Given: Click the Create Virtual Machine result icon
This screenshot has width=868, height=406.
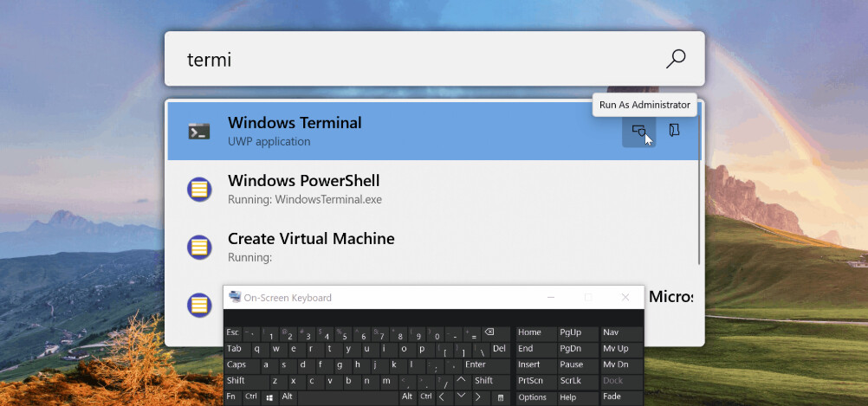Looking at the screenshot, I should (x=199, y=248).
